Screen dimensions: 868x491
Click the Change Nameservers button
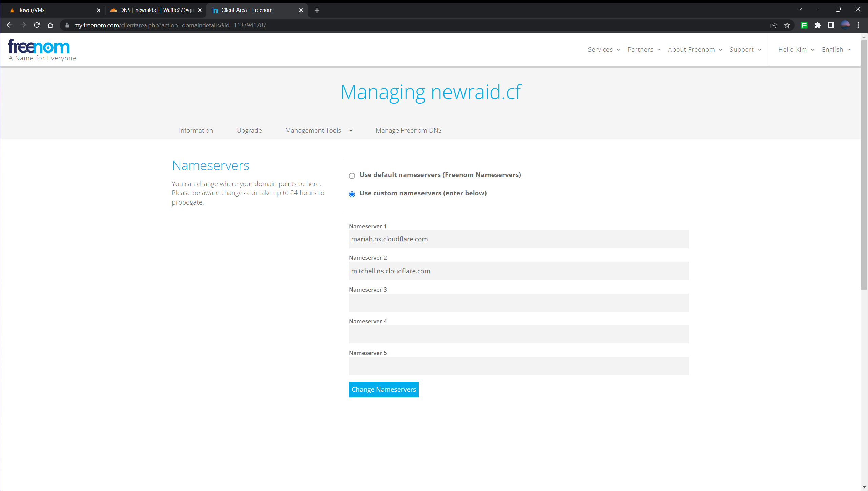pos(384,389)
